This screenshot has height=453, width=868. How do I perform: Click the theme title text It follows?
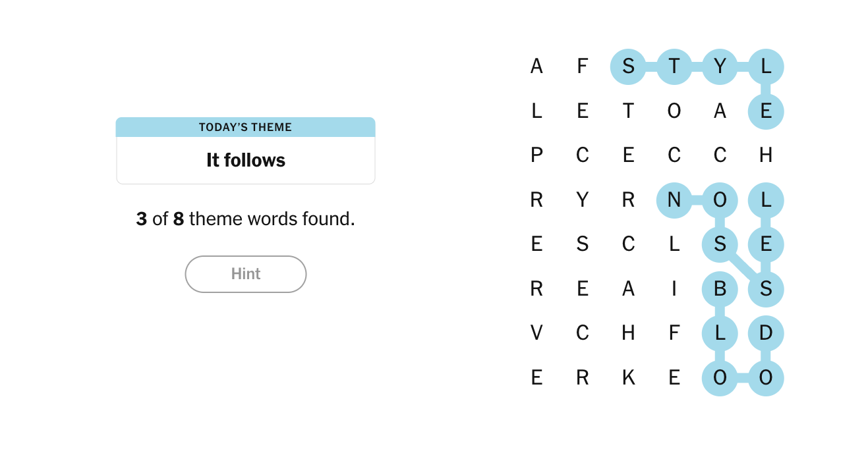[245, 159]
